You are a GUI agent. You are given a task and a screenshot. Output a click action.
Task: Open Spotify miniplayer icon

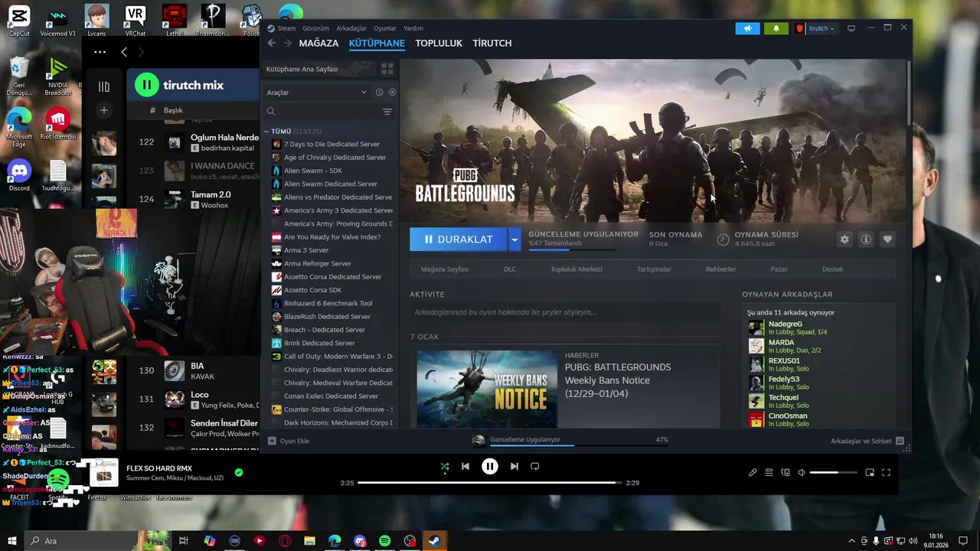(x=870, y=472)
